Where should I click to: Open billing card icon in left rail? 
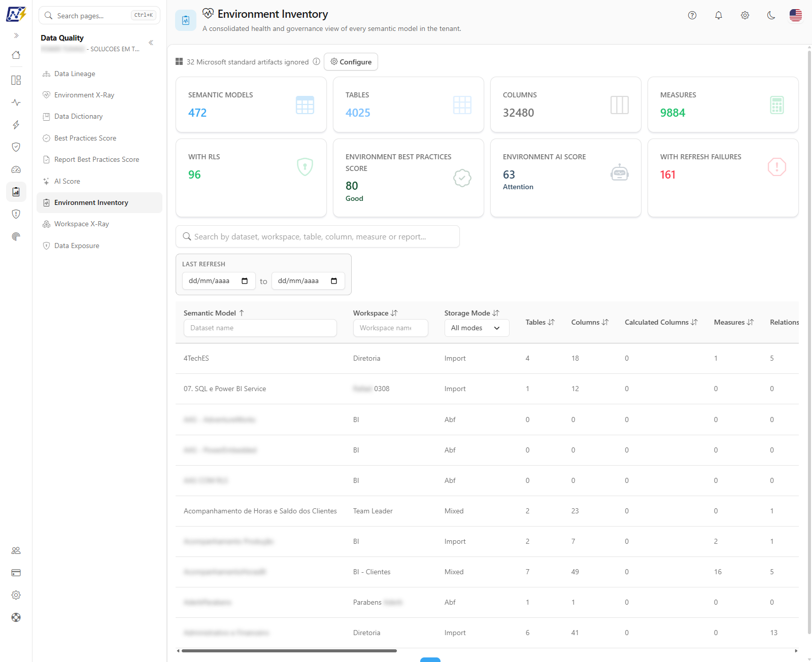point(16,573)
